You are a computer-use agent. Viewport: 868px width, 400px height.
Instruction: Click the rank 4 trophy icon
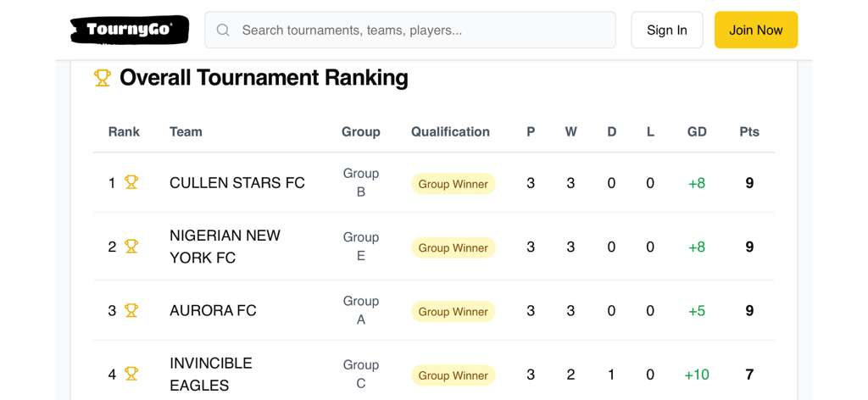point(131,374)
